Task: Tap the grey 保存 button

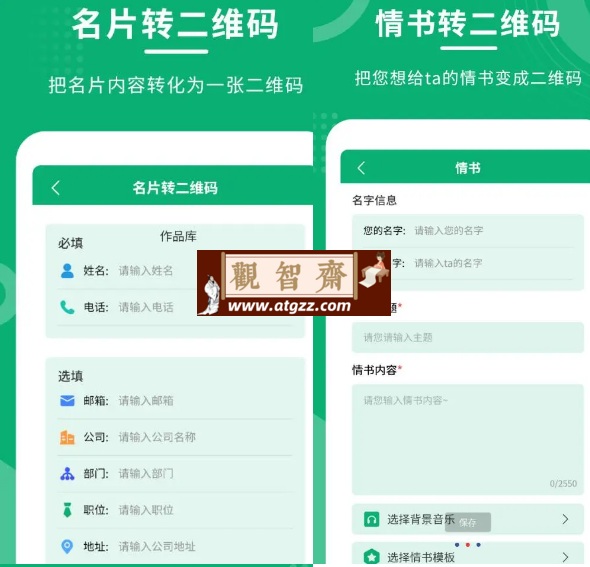Action: [468, 523]
